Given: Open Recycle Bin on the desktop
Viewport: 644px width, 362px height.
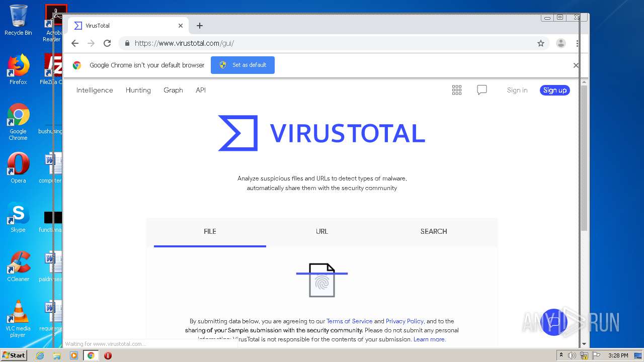Looking at the screenshot, I should pyautogui.click(x=18, y=20).
